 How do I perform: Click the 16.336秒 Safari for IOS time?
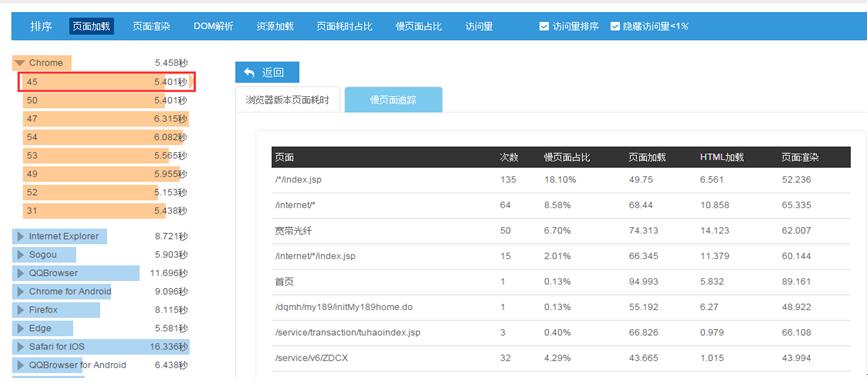[x=168, y=347]
